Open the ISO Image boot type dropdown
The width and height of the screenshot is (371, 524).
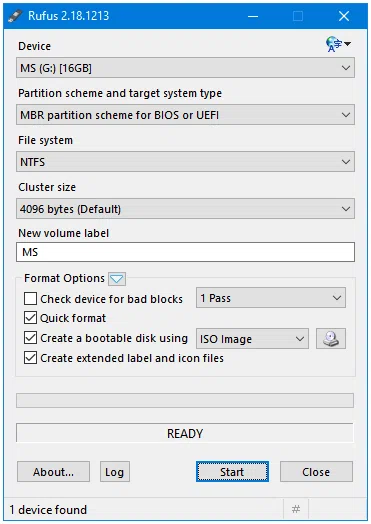[252, 339]
